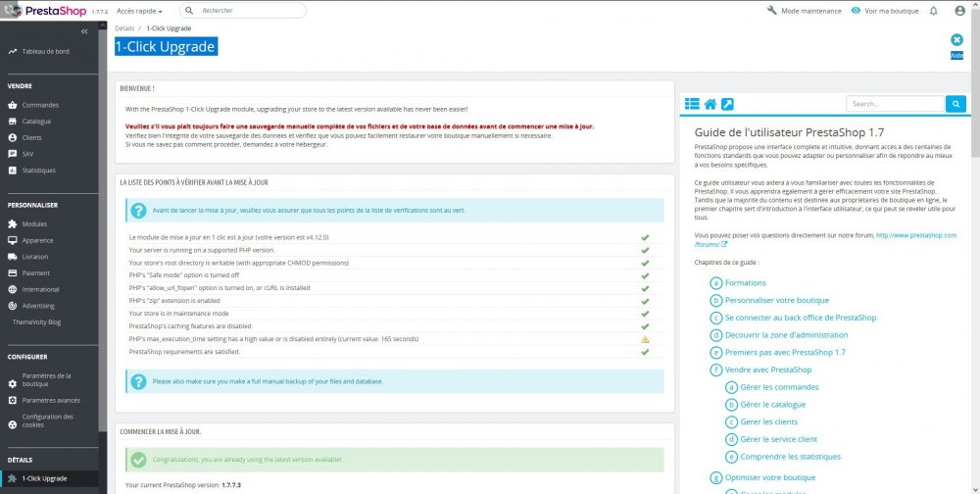Open the user account avatar menu
The image size is (980, 494).
(x=960, y=11)
